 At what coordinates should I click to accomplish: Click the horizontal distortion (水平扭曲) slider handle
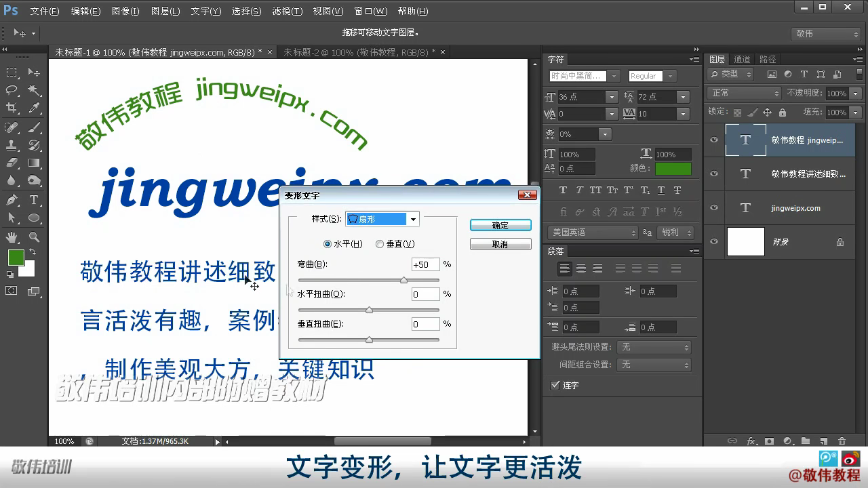[x=369, y=310]
